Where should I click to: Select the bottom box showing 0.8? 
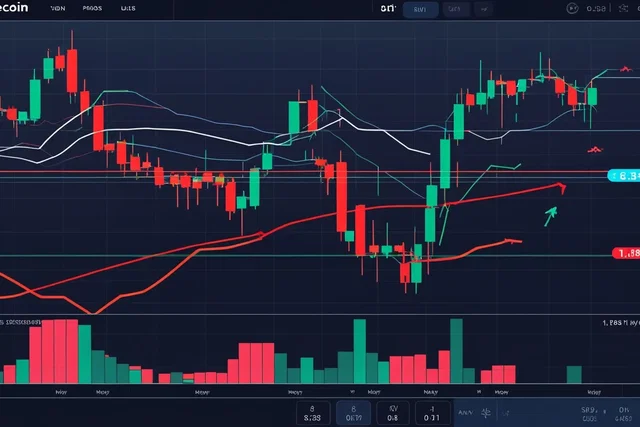(x=393, y=413)
